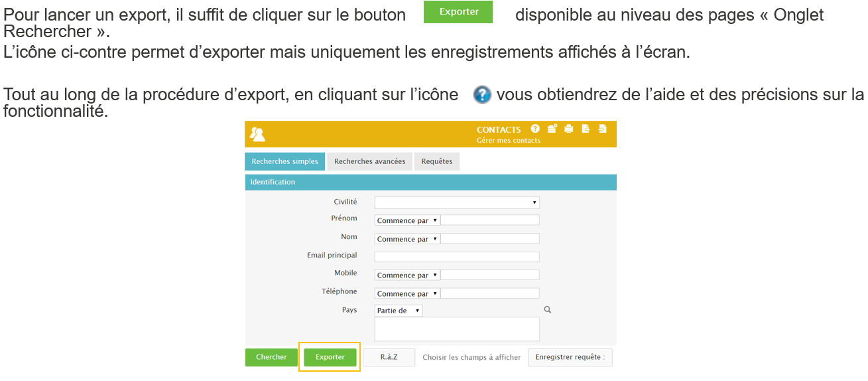This screenshot has height=381, width=868.
Task: Click the blue help icon in the paragraph
Action: pyautogui.click(x=482, y=95)
